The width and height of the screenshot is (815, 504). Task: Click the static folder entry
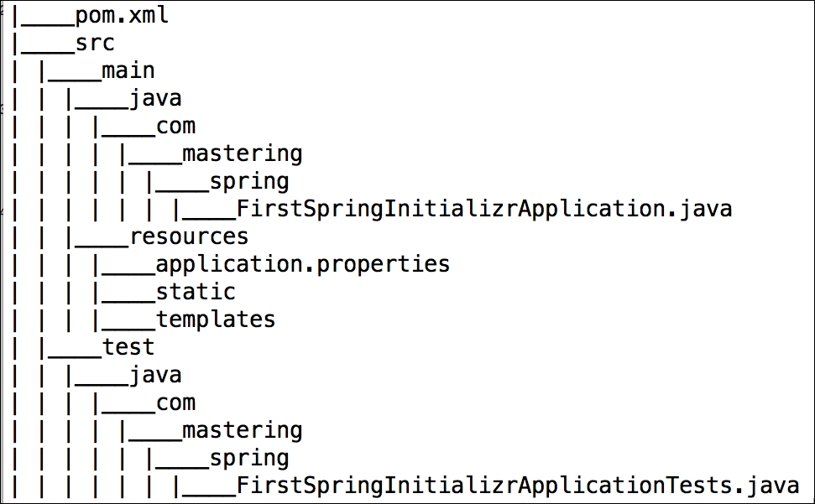(x=195, y=293)
